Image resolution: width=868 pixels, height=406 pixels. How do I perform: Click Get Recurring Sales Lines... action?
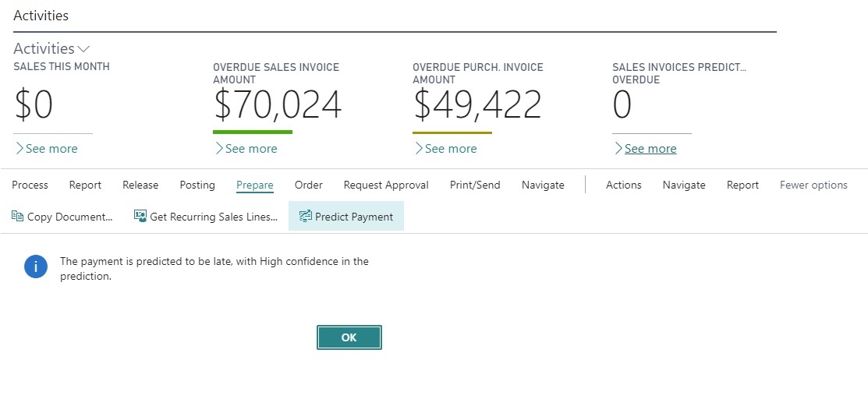coord(206,217)
